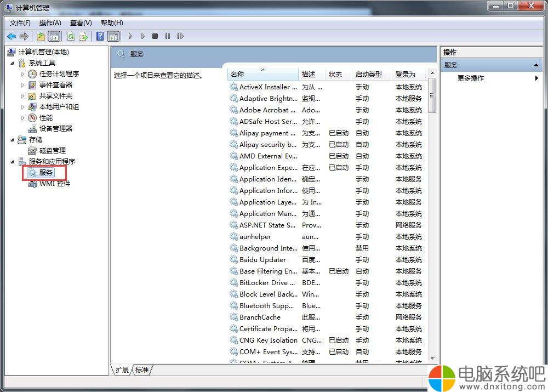Select 磁盘管理 in the tree
This screenshot has width=548, height=392.
tap(52, 150)
